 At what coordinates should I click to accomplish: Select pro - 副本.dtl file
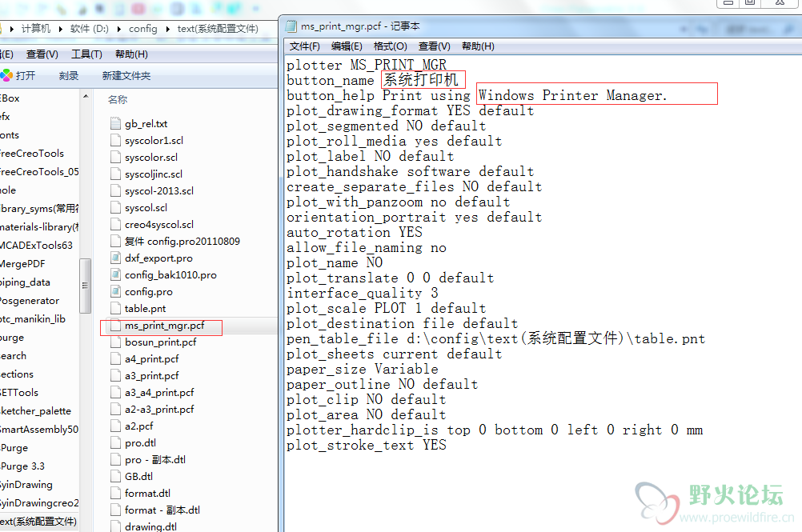pyautogui.click(x=155, y=460)
